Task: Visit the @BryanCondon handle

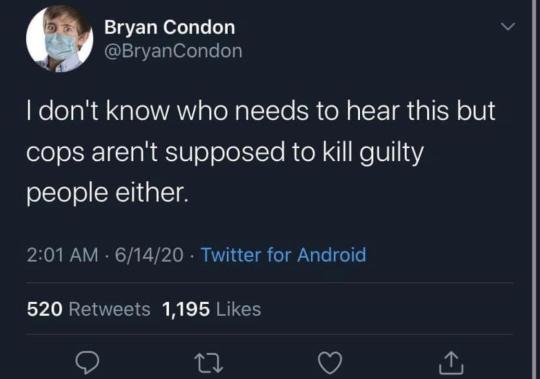Action: tap(173, 51)
